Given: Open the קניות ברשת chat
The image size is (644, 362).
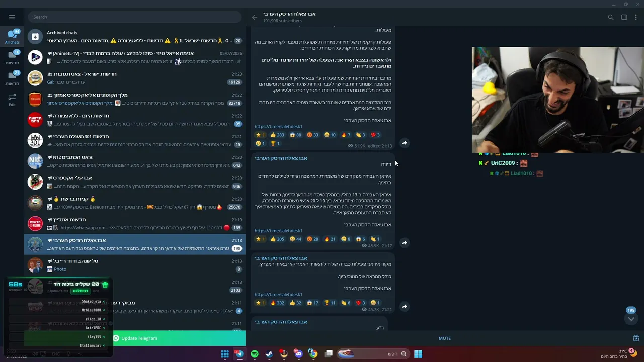Looking at the screenshot, I should 135,203.
